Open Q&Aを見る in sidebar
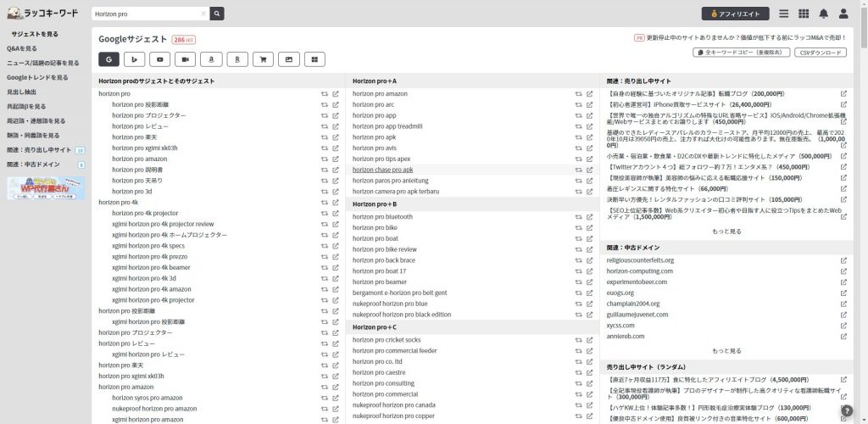This screenshot has width=868, height=424. tap(22, 48)
